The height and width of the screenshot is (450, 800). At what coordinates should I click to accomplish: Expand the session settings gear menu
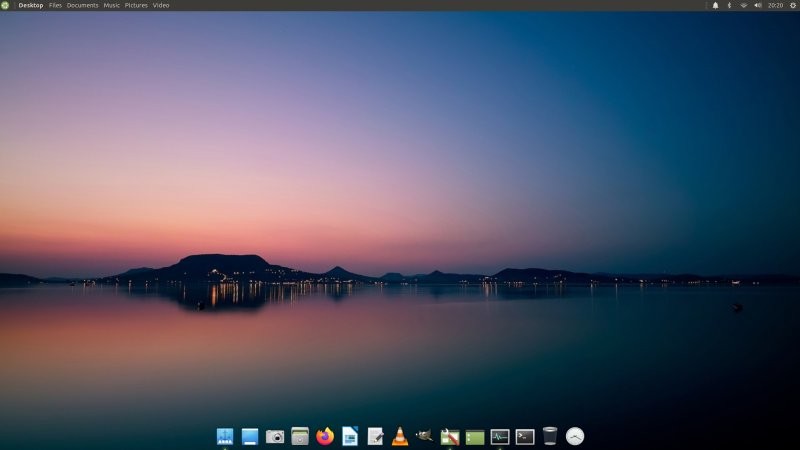coord(793,5)
